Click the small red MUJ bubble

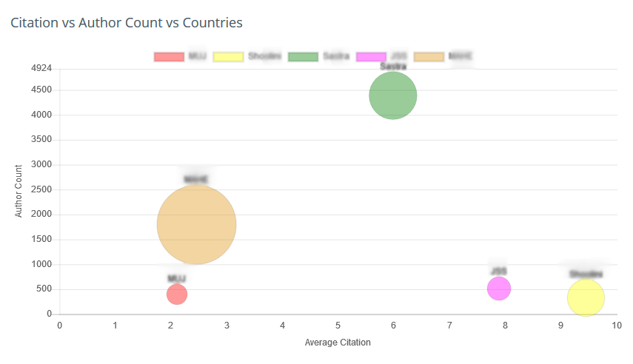177,294
